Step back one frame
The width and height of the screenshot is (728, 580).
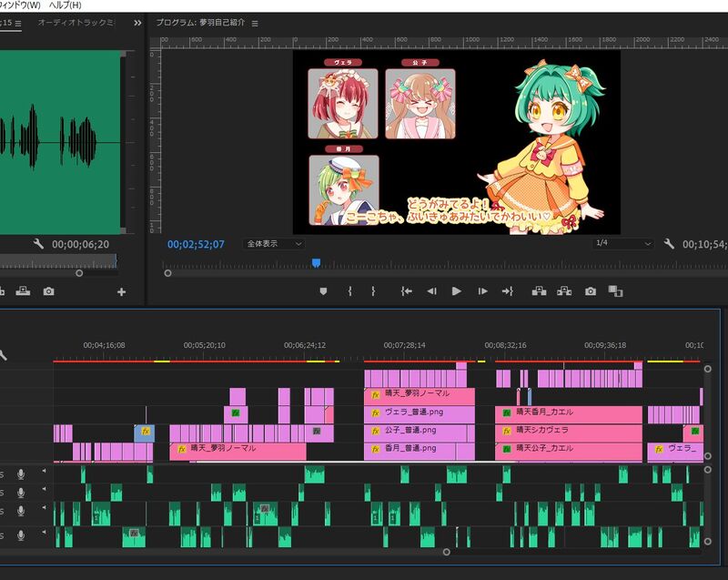click(x=431, y=291)
